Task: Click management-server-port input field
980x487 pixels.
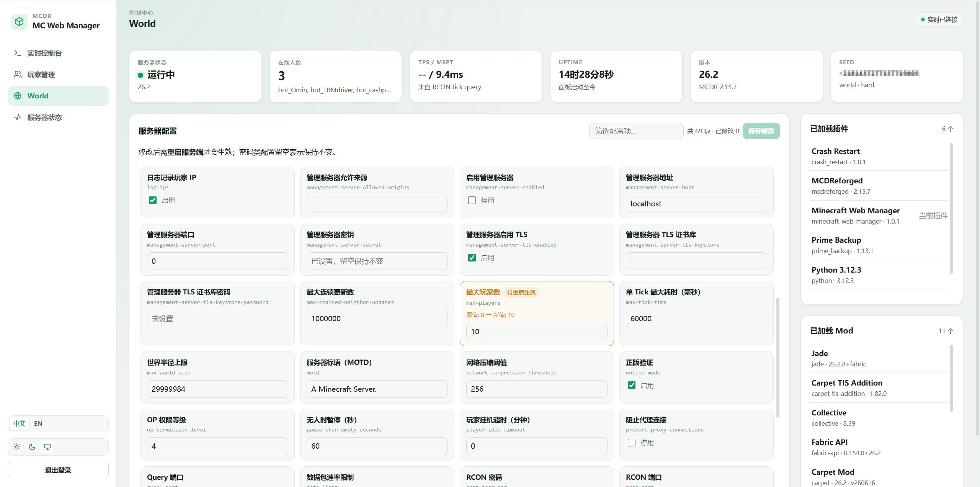Action: pyautogui.click(x=217, y=261)
